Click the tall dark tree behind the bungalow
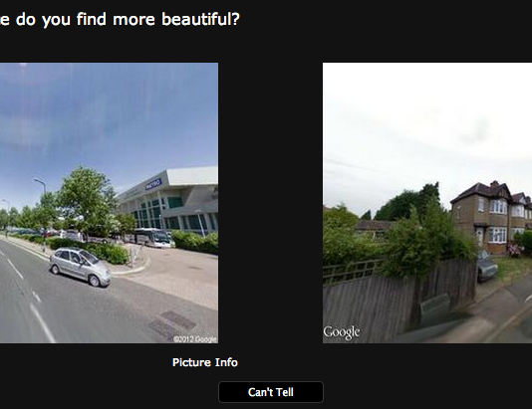Viewport: 532px width, 409px height. [407, 202]
